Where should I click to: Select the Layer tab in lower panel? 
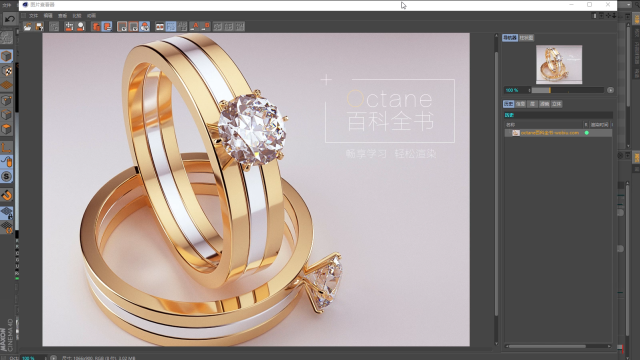tap(532, 104)
